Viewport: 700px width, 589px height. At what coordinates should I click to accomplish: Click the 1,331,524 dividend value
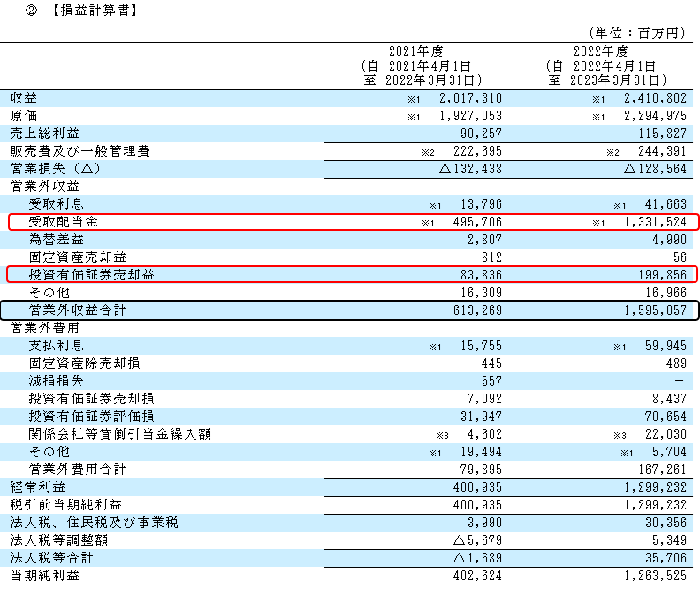pyautogui.click(x=652, y=222)
